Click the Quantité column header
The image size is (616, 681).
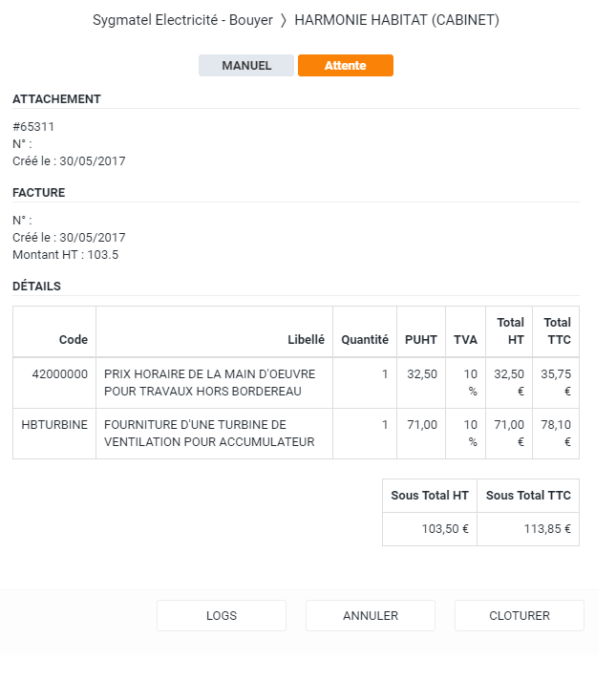click(365, 340)
